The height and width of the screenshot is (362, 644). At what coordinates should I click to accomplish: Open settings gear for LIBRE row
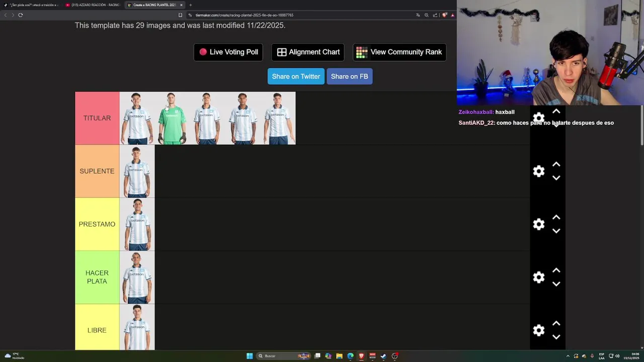click(539, 330)
